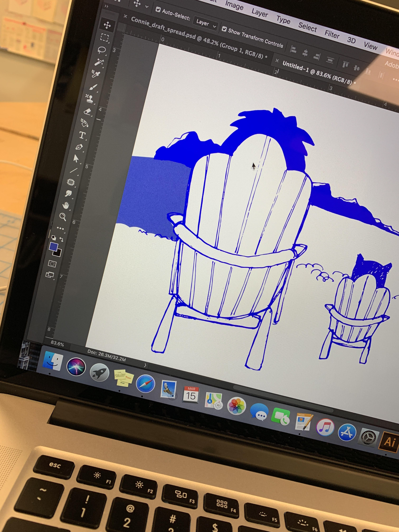The width and height of the screenshot is (399, 532).
Task: Select the Pen tool
Action: pyautogui.click(x=79, y=147)
